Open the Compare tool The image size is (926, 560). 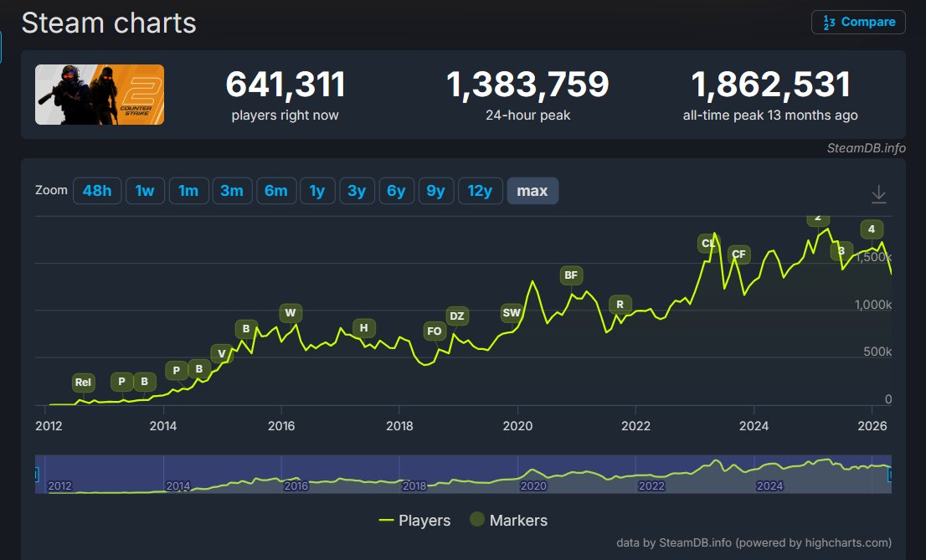point(858,22)
